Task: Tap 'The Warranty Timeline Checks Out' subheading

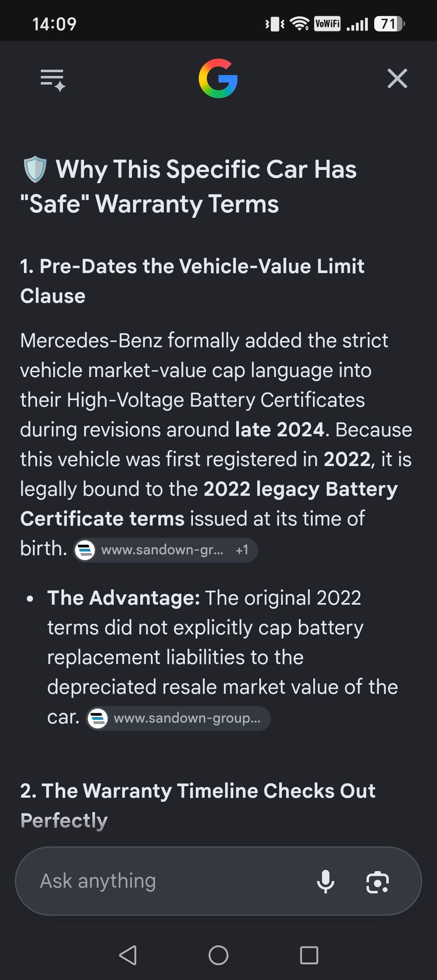Action: click(x=198, y=791)
